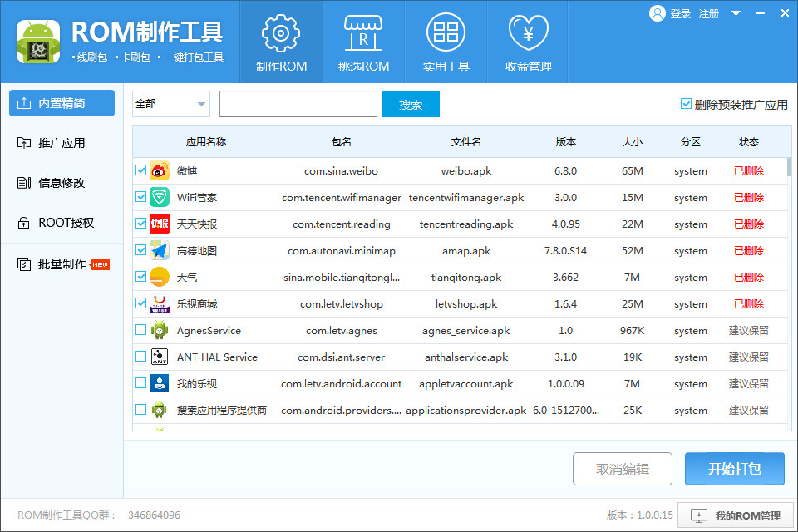Sort by 版本 column header
798x532 pixels.
point(565,142)
